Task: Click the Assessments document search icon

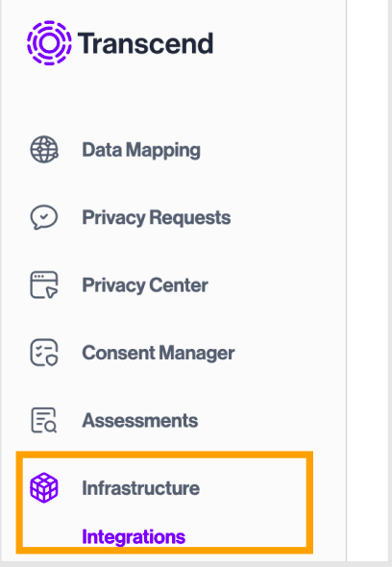Action: 44,420
